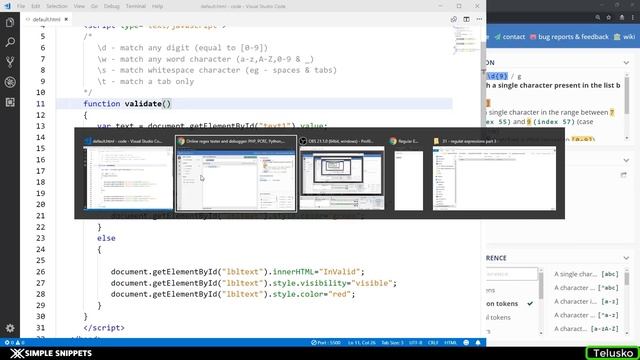Collapse the explanation panel chevron
This screenshot has height=360, width=640.
click(626, 63)
